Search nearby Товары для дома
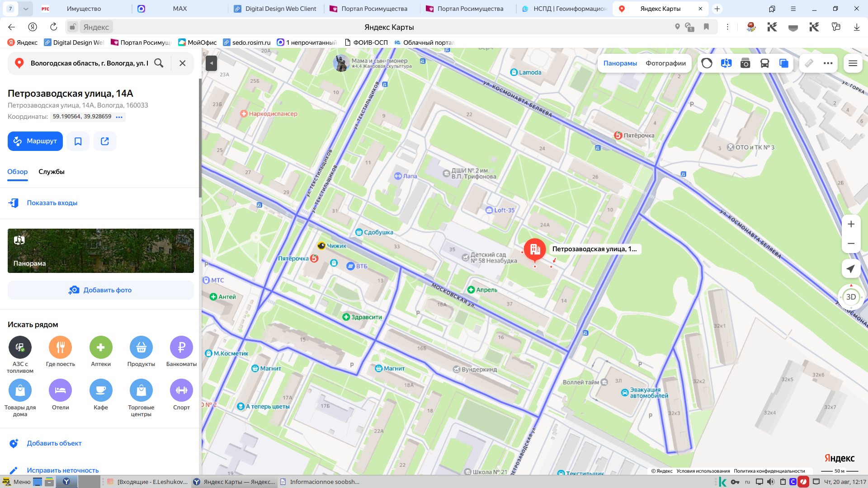868x488 pixels. [20, 398]
